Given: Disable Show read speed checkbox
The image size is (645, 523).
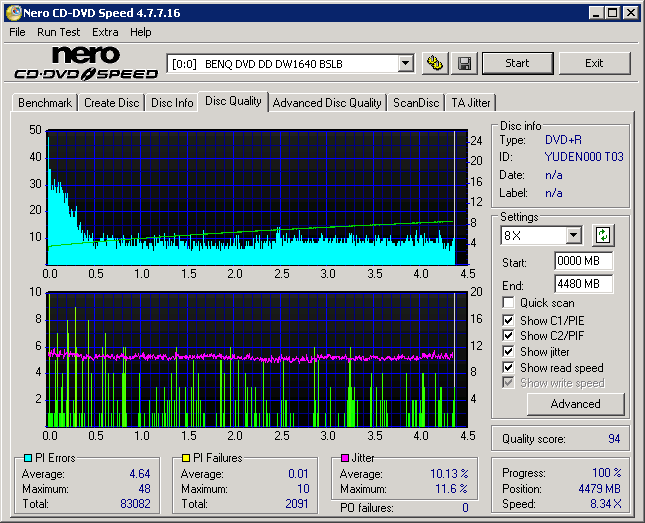Looking at the screenshot, I should [x=509, y=368].
